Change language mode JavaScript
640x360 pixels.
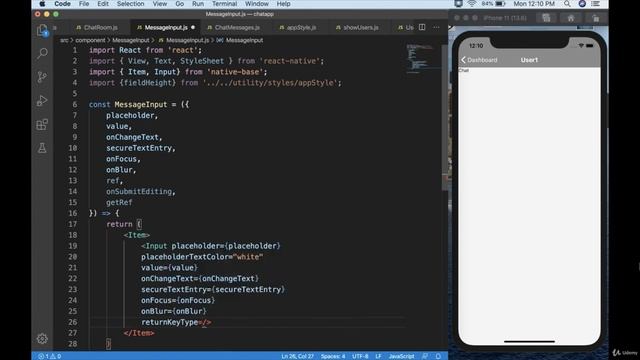coord(401,356)
